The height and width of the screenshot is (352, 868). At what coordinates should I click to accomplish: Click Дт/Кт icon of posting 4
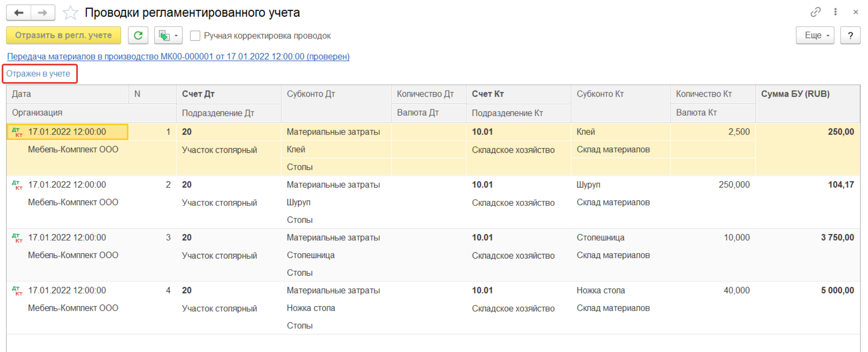[17, 291]
